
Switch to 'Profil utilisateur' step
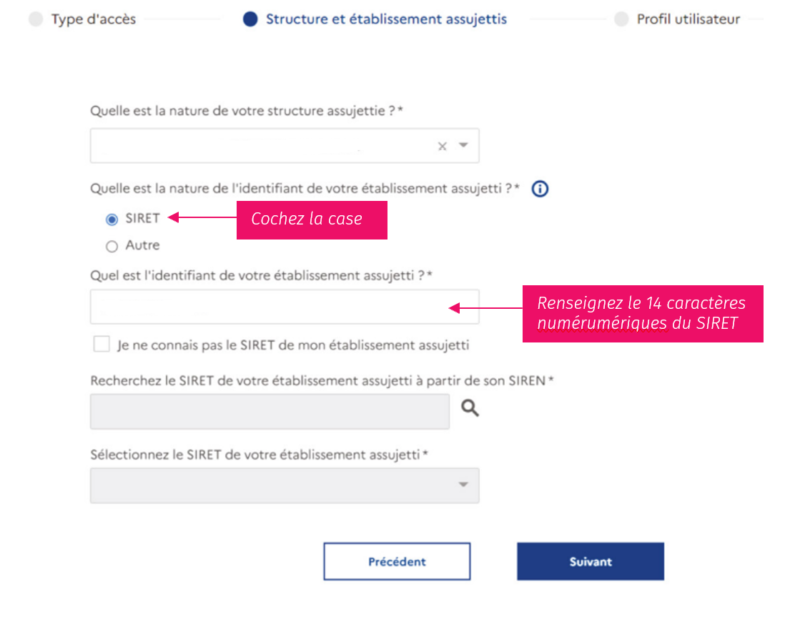[x=688, y=19]
